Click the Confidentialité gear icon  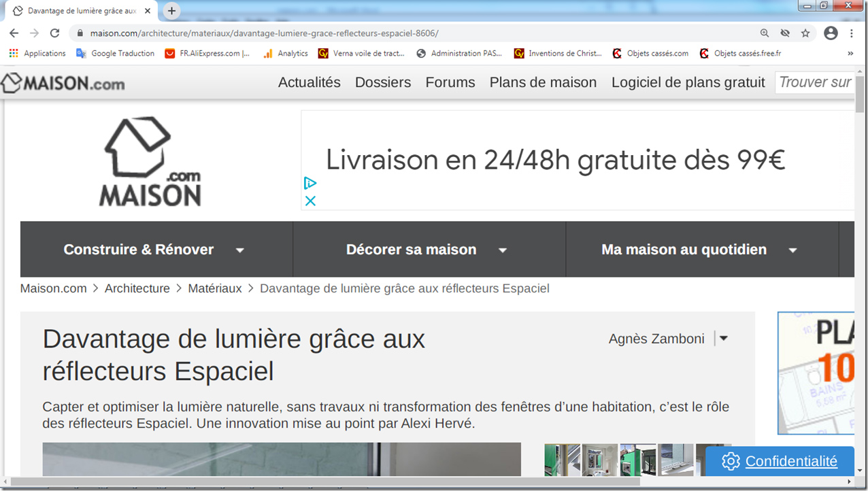coord(731,461)
